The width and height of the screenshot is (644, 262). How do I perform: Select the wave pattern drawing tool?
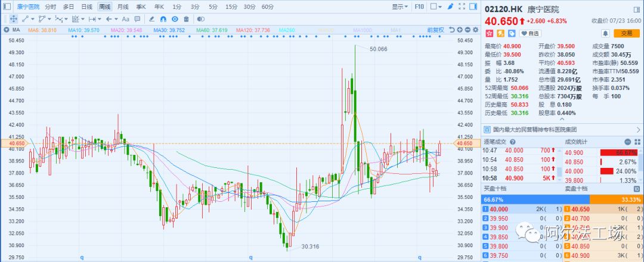(x=58, y=19)
